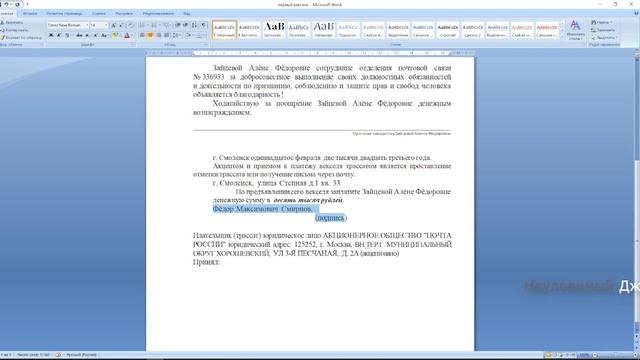
Task: Open the Review ribbon tab
Action: [158, 13]
